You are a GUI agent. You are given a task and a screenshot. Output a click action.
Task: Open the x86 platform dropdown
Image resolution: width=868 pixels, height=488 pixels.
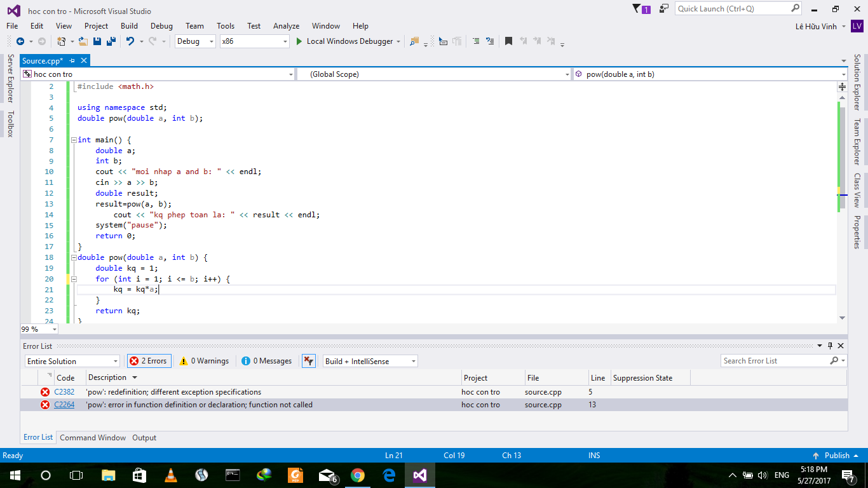click(254, 41)
